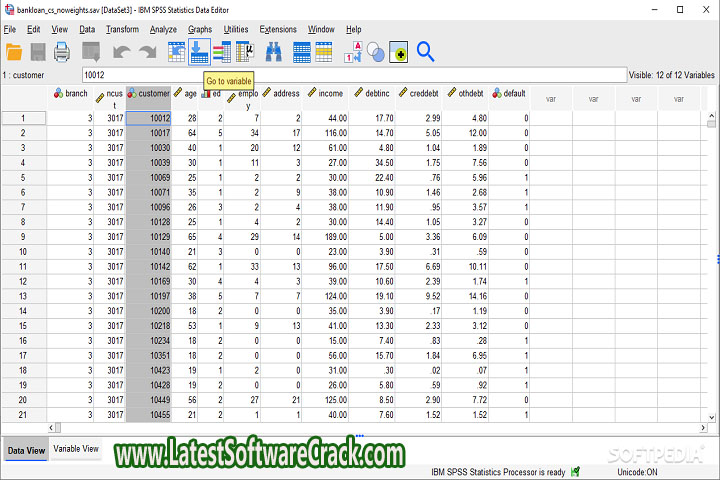The width and height of the screenshot is (720, 480).
Task: Select the creddebt cell 9.52
Action: pos(419,296)
